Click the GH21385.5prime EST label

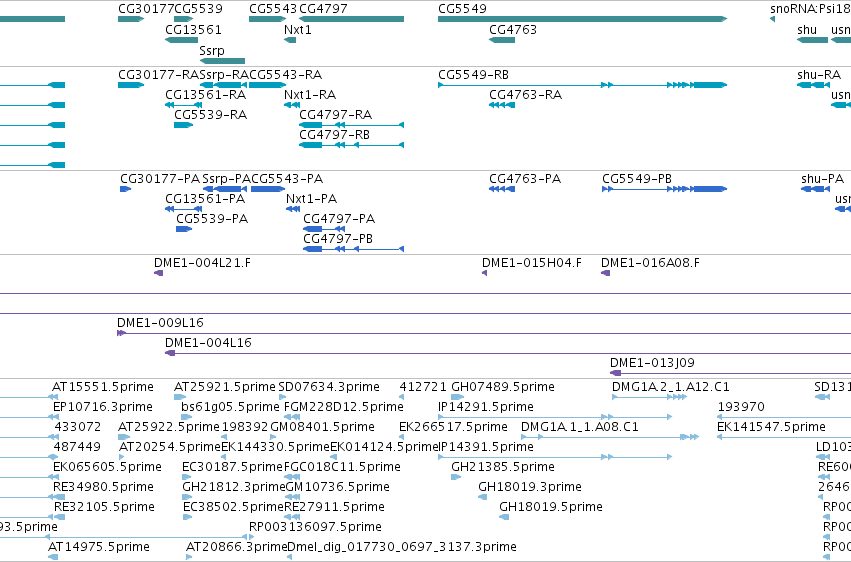[x=503, y=467]
